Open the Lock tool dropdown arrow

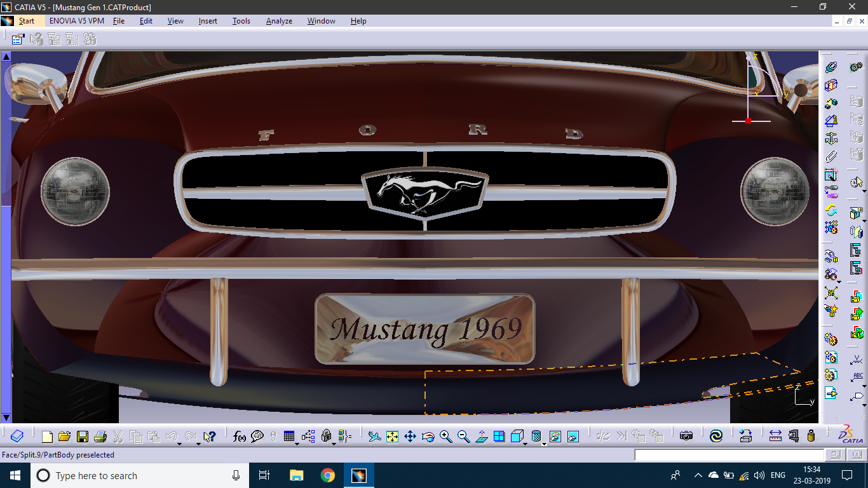coord(334,444)
